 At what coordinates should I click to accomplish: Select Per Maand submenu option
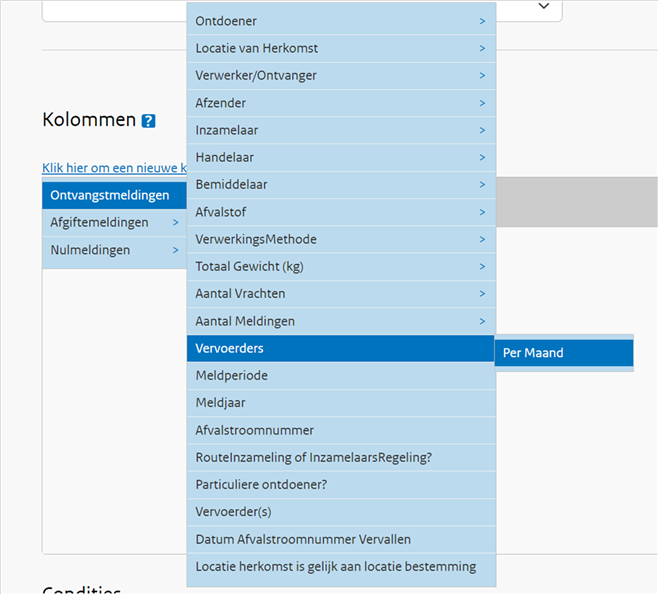click(563, 353)
